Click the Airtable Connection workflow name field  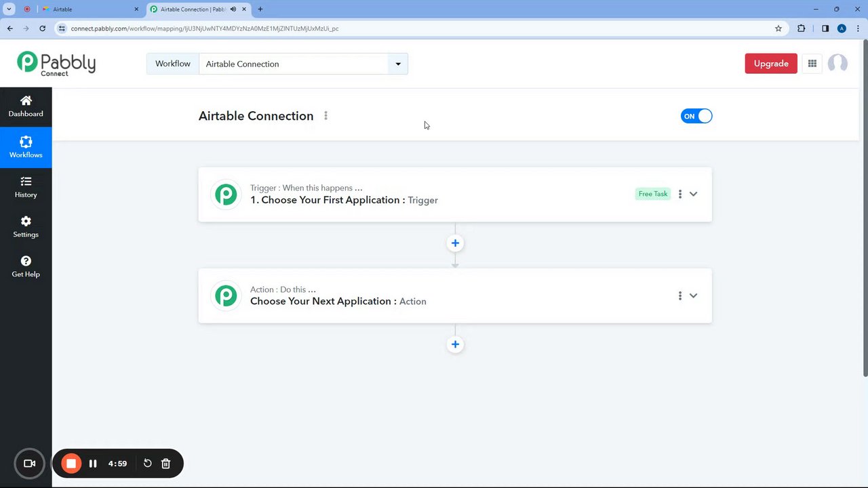pyautogui.click(x=294, y=64)
